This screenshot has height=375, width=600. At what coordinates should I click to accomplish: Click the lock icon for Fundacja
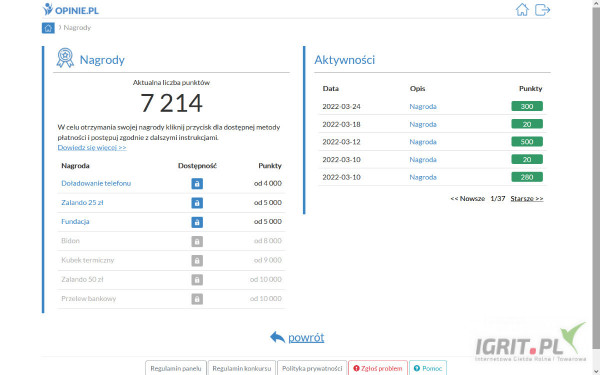click(x=197, y=222)
